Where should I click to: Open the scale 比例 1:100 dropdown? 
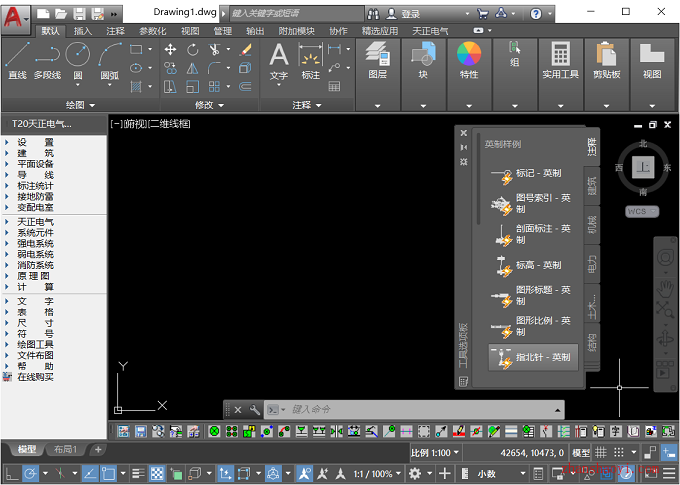tap(435, 453)
